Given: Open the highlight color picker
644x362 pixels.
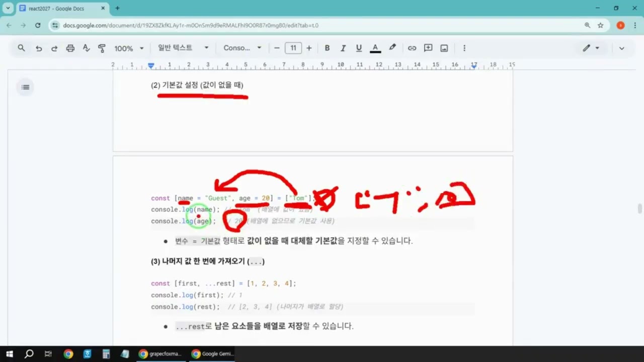Looking at the screenshot, I should click(x=392, y=48).
